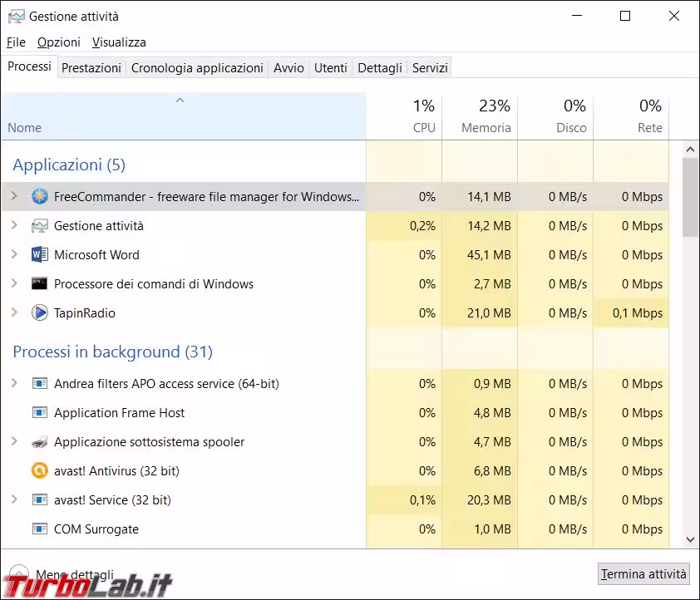Screen dimensions: 700x600
Task: Click the vertical scrollbar thumb
Action: 691,197
